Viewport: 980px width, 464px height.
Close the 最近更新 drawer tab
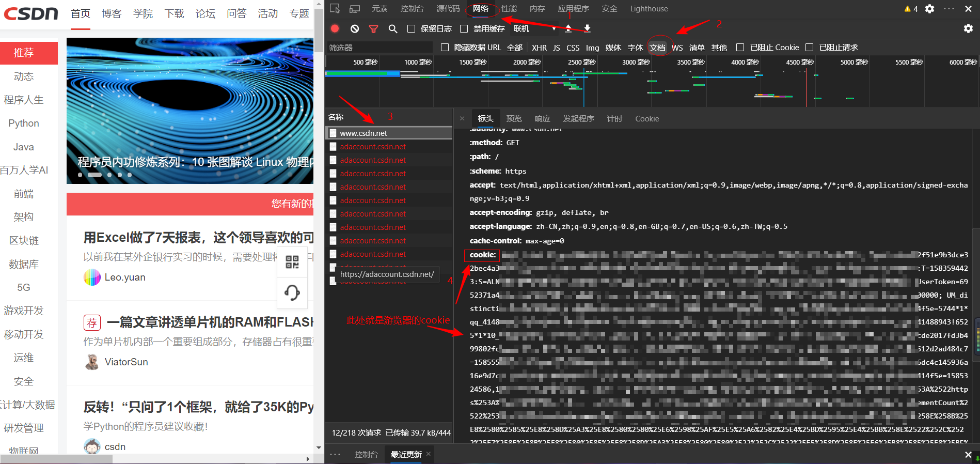[x=429, y=454]
